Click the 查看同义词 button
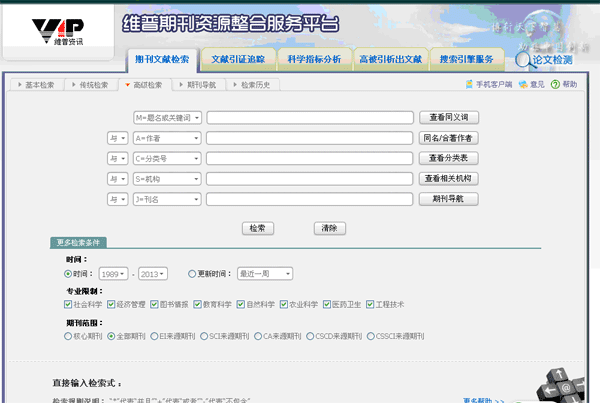Image resolution: width=600 pixels, height=403 pixels. click(x=449, y=117)
